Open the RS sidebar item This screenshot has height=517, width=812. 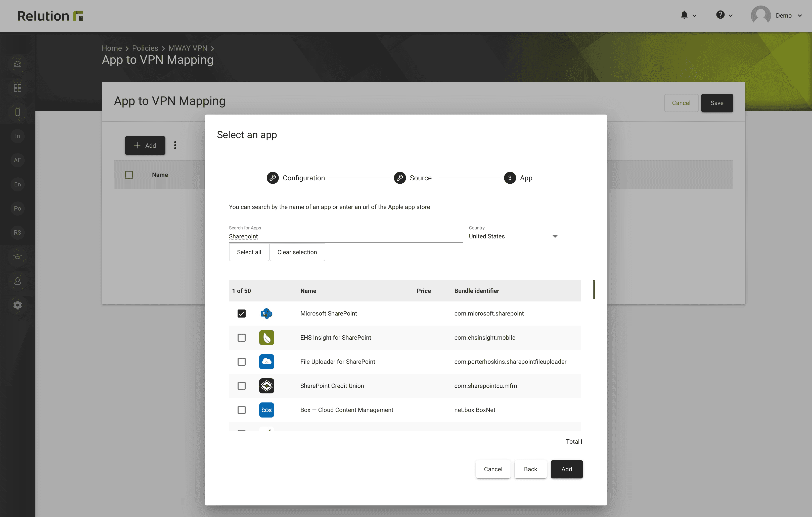(18, 233)
